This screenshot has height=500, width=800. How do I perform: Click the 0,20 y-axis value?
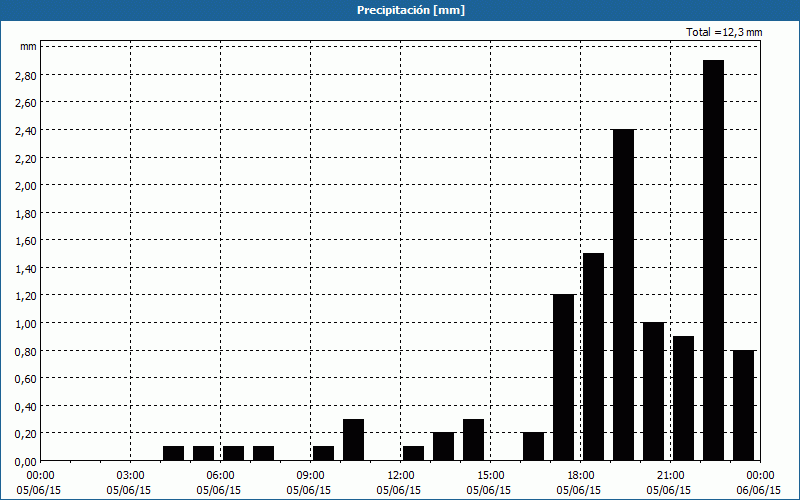(26, 434)
